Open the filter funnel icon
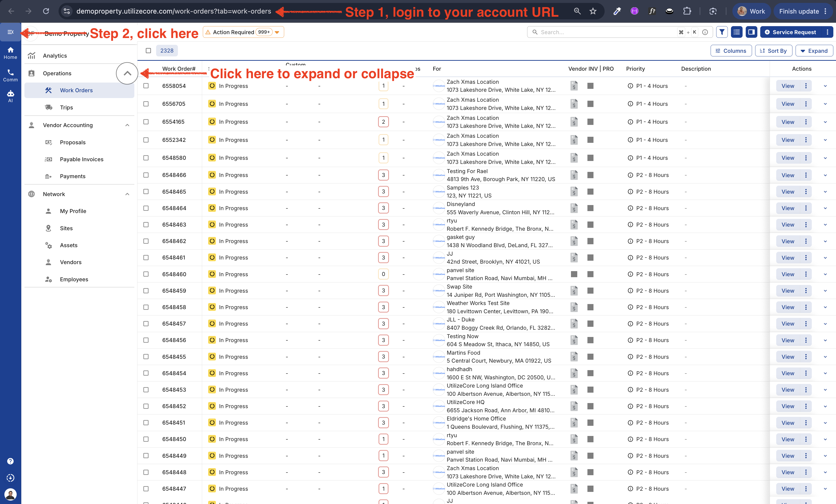 pyautogui.click(x=722, y=32)
